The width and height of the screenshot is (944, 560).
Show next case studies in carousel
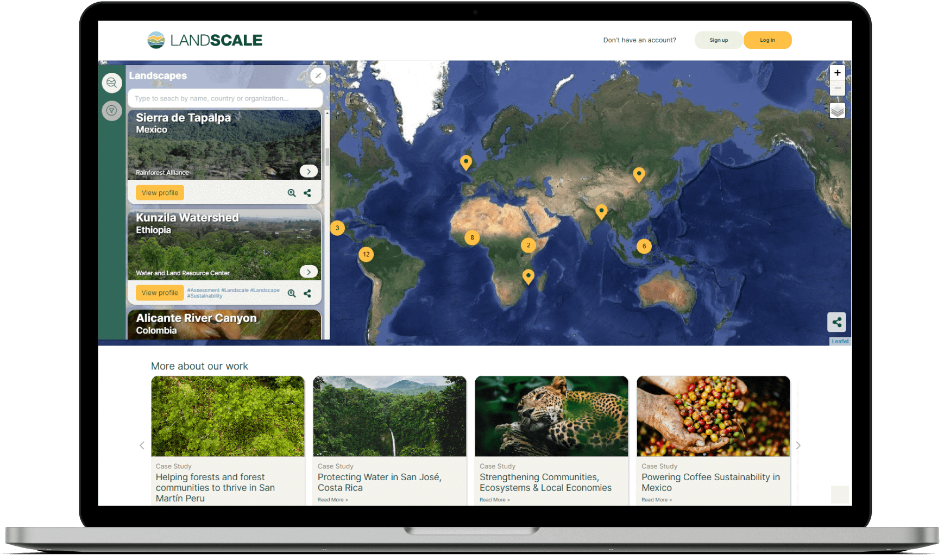798,445
